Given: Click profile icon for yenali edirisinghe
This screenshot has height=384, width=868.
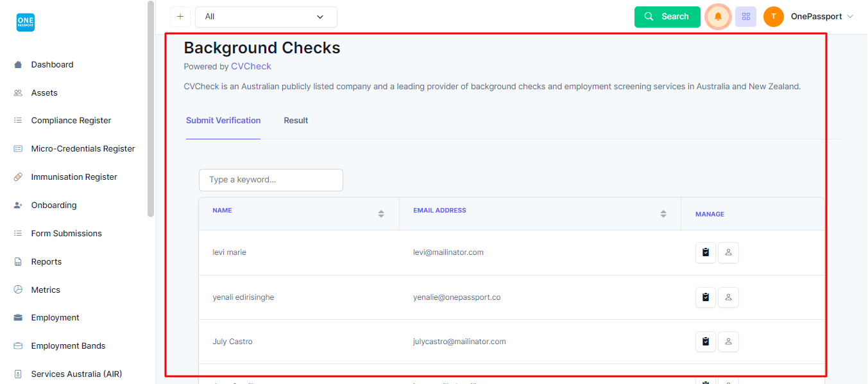Looking at the screenshot, I should tap(728, 297).
